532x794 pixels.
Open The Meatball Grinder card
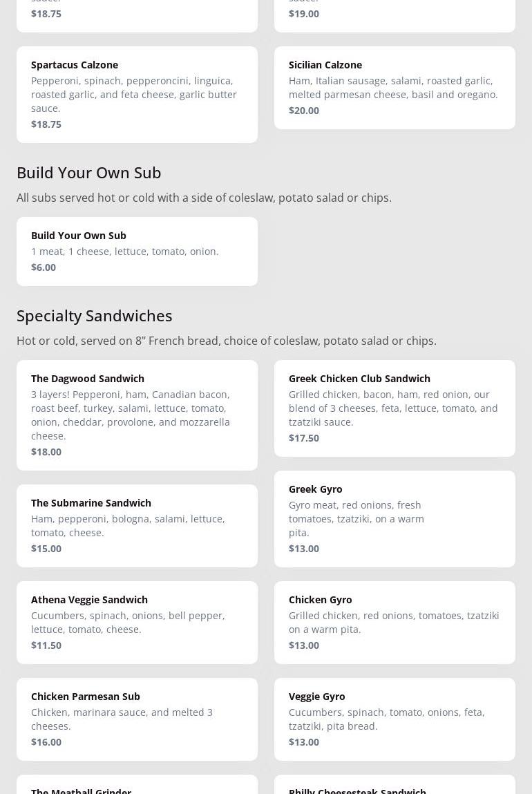(x=137, y=786)
